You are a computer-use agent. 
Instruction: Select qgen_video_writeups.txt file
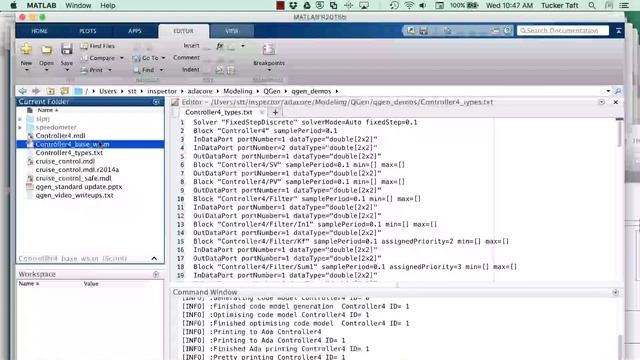(74, 195)
